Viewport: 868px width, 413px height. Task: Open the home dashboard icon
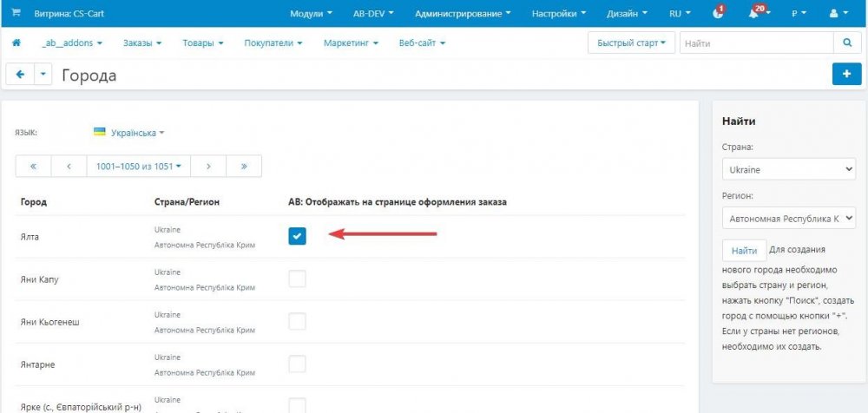click(x=16, y=43)
